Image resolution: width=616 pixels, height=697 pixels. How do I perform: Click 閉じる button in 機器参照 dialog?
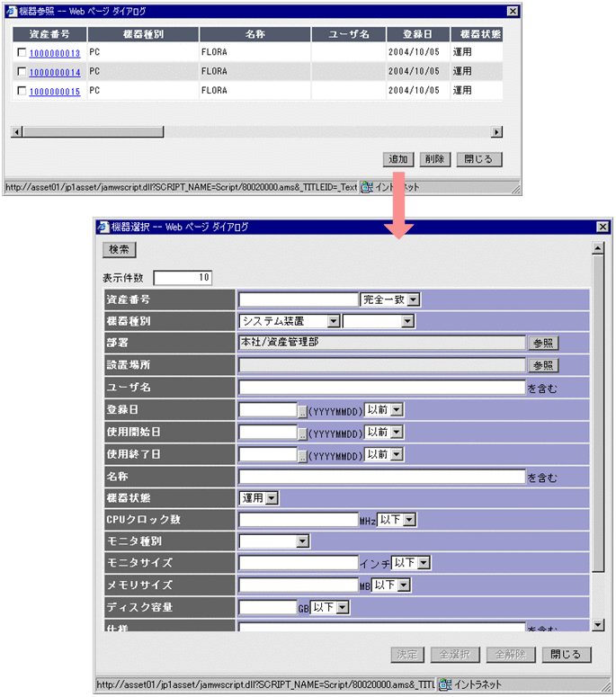[x=479, y=159]
